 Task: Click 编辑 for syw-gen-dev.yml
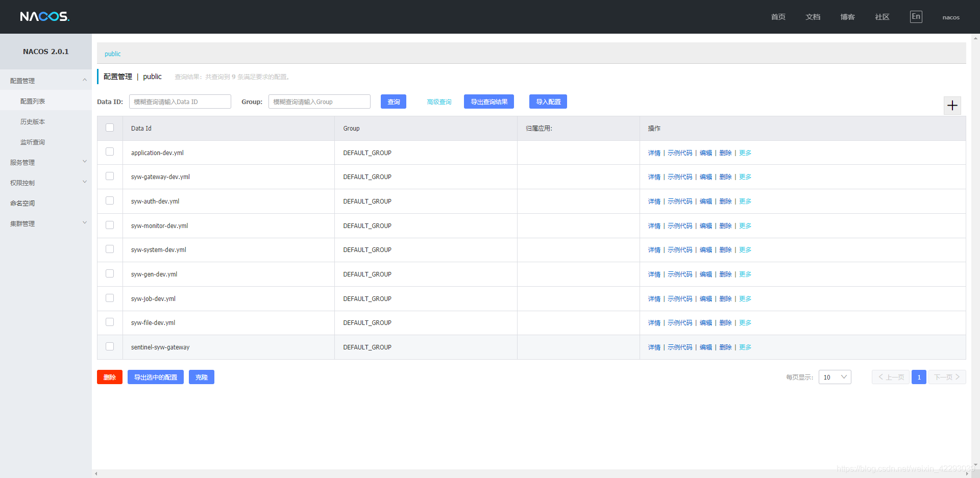pos(706,274)
